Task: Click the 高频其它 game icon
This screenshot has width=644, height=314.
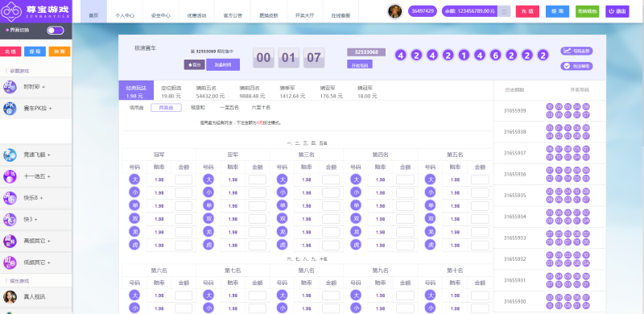Action: click(x=10, y=241)
